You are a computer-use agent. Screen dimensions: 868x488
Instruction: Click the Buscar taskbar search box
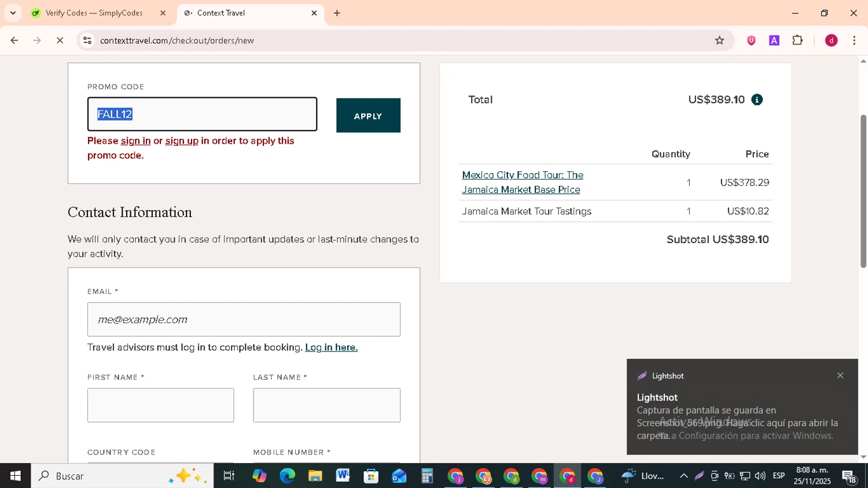pyautogui.click(x=122, y=476)
